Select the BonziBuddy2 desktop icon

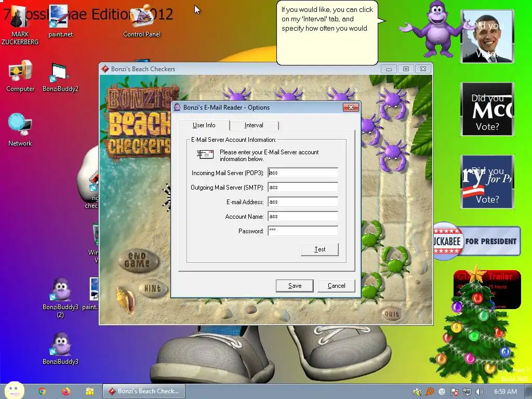click(60, 77)
